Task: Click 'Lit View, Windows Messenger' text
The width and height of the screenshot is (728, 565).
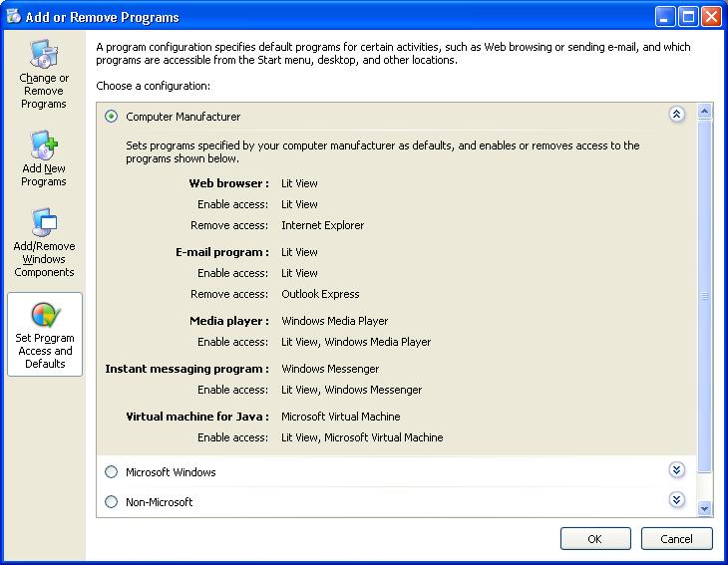Action: (x=351, y=390)
